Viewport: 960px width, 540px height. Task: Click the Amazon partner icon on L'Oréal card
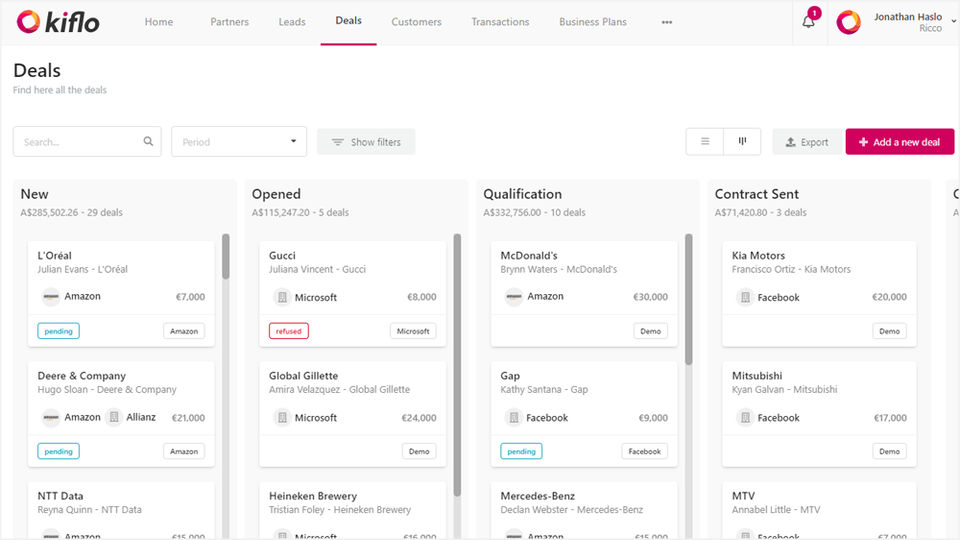(x=51, y=296)
